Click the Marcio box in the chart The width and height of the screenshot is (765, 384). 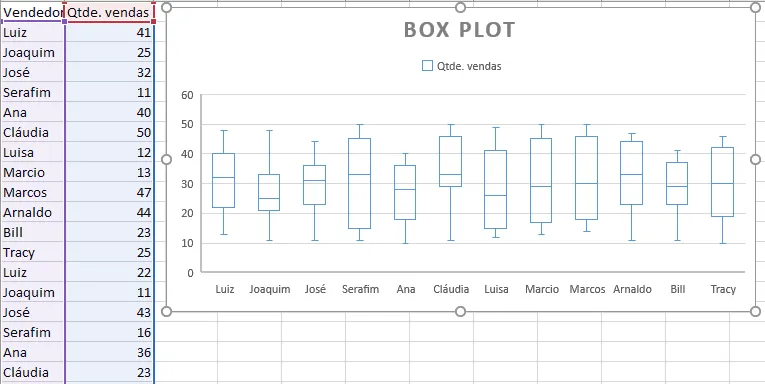click(541, 181)
